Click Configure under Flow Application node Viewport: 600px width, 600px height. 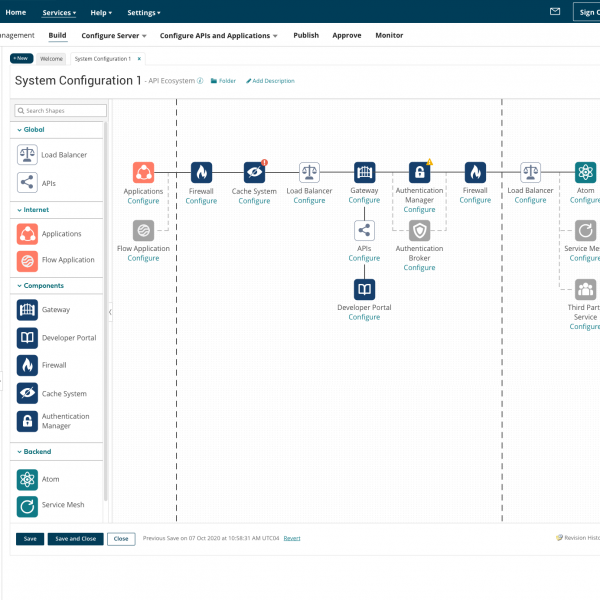click(x=143, y=258)
